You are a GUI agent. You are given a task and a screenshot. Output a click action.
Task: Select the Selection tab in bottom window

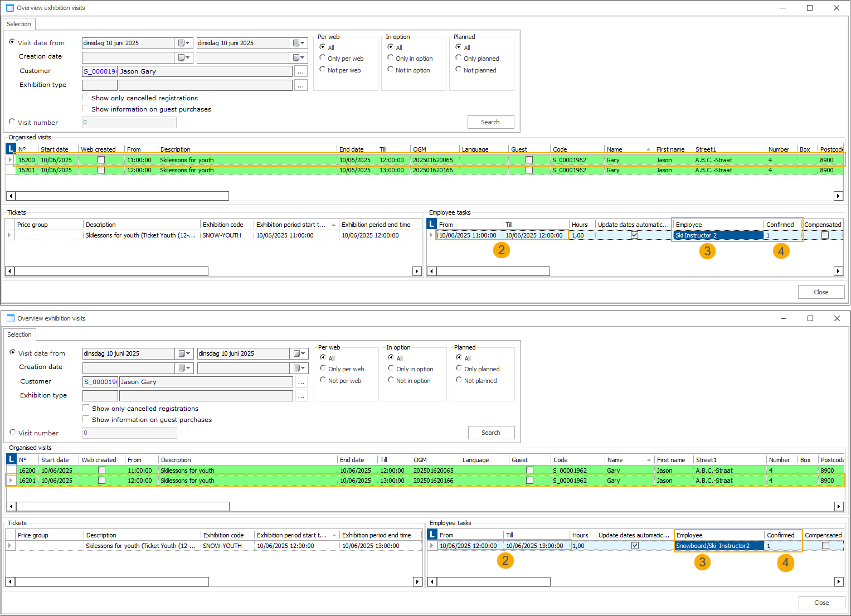click(20, 334)
